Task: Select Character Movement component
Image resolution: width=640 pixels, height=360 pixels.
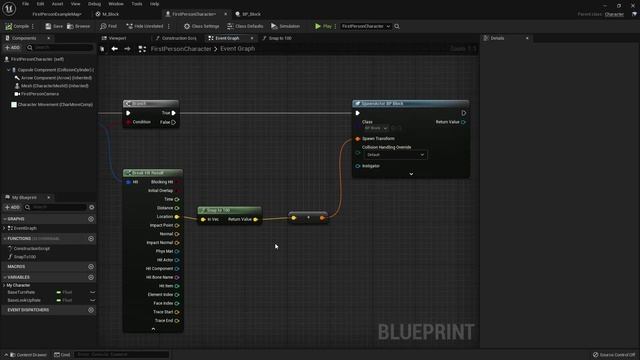Action: (x=52, y=104)
